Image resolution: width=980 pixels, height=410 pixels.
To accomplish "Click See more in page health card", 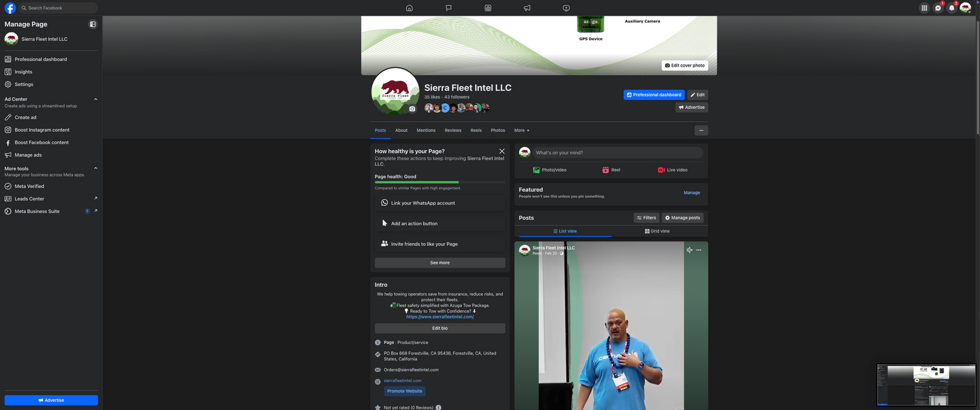I will pos(440,262).
